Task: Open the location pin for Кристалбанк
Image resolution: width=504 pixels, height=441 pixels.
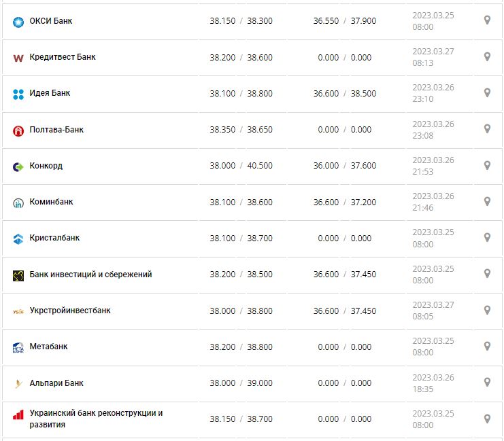Action: (x=487, y=237)
